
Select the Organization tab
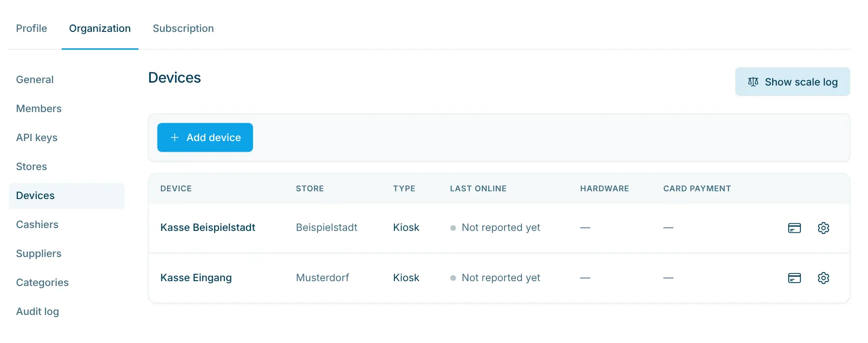click(100, 29)
